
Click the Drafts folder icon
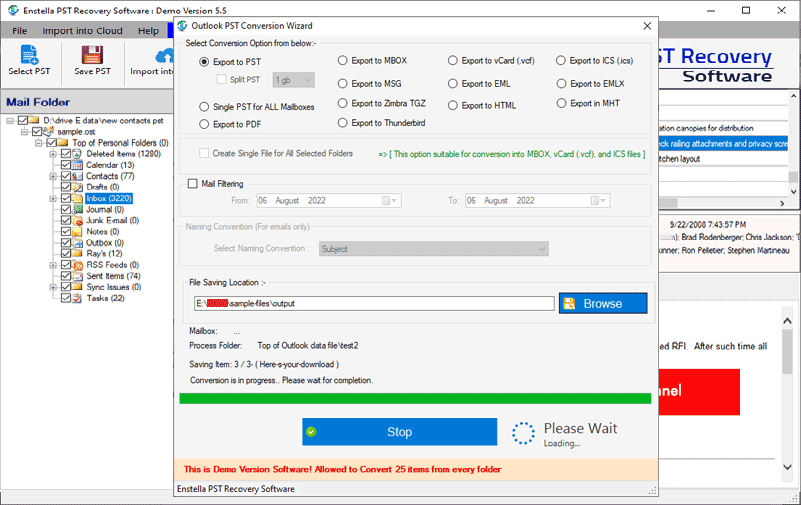tap(77, 187)
